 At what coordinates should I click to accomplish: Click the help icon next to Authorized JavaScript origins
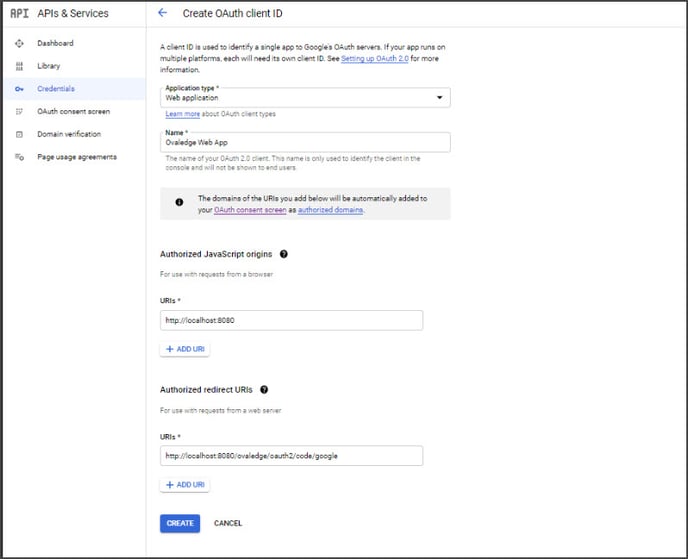(x=284, y=254)
